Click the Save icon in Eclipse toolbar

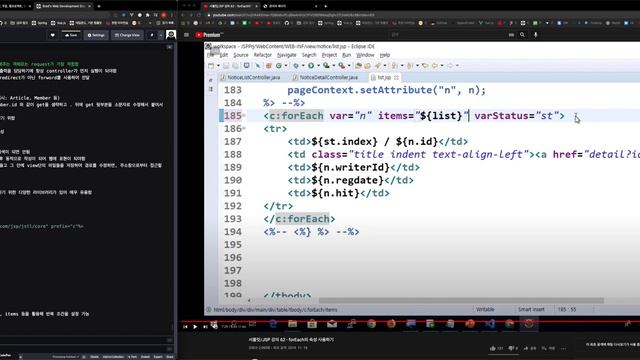[x=226, y=65]
